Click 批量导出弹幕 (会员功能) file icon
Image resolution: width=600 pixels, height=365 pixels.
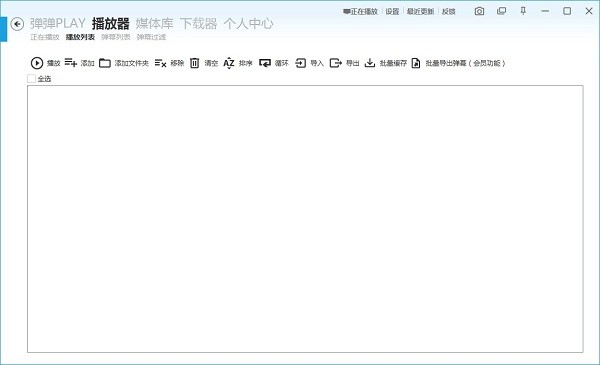click(x=416, y=63)
